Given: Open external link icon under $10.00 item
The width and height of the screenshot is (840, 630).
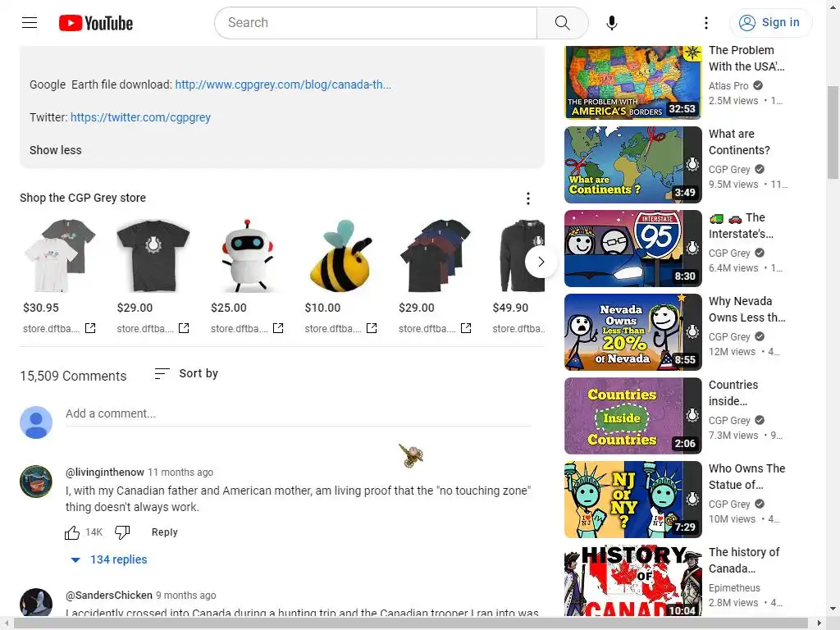Looking at the screenshot, I should click(x=372, y=328).
